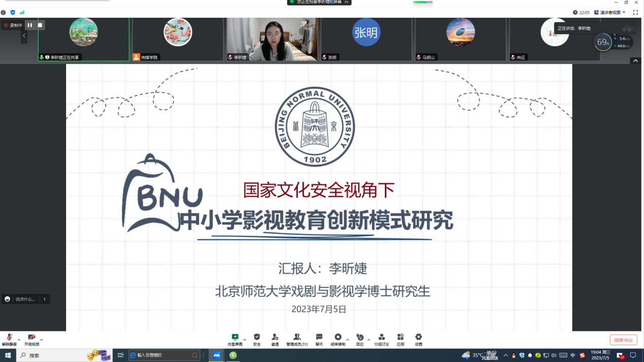Open the 邀请 invite icon
The image size is (644, 362).
point(275,339)
